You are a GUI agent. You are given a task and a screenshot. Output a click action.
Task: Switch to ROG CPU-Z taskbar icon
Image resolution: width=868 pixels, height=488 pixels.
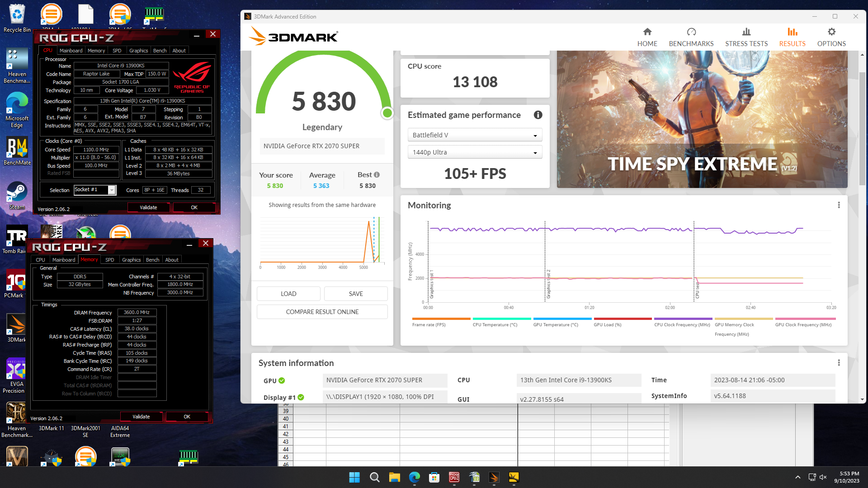(454, 477)
